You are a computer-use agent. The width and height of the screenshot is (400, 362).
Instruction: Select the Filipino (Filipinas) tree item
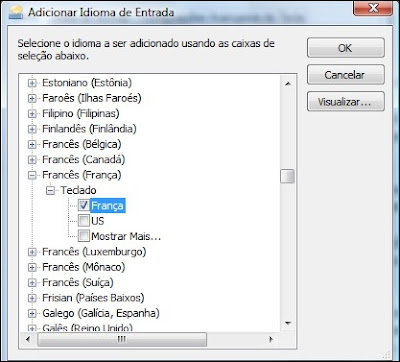[81, 114]
